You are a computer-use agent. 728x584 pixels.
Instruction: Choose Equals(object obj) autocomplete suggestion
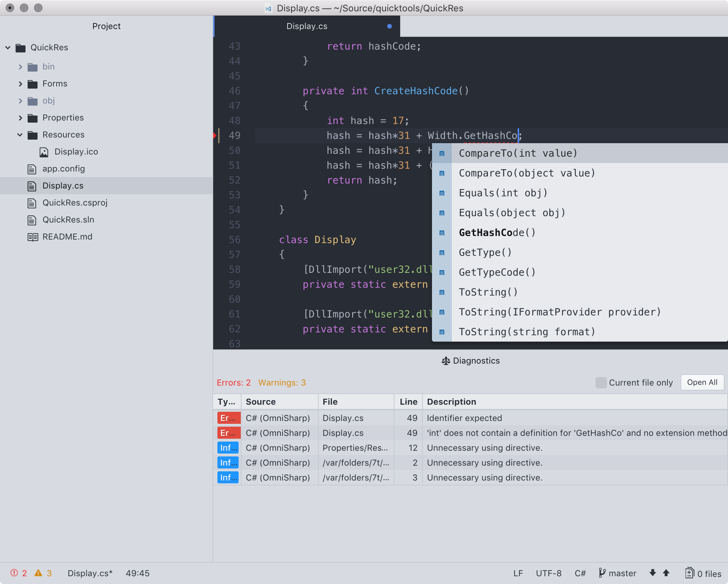[x=580, y=213]
